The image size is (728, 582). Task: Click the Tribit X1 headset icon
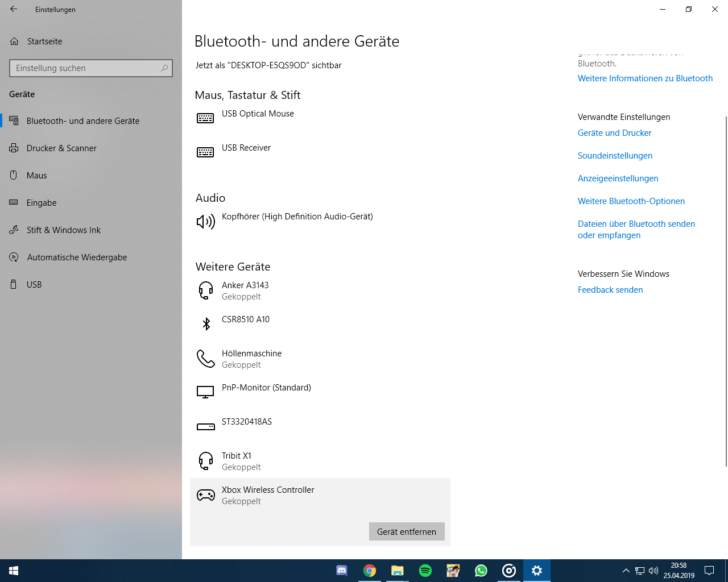point(205,461)
